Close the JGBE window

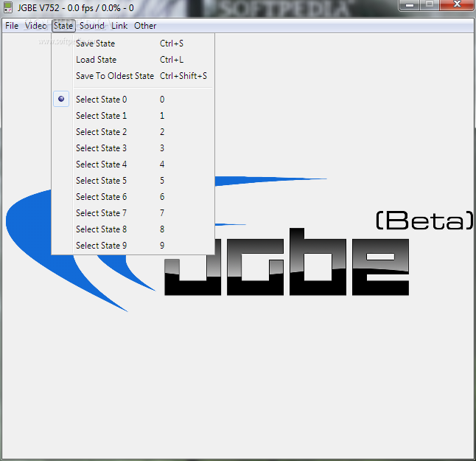[x=457, y=5]
